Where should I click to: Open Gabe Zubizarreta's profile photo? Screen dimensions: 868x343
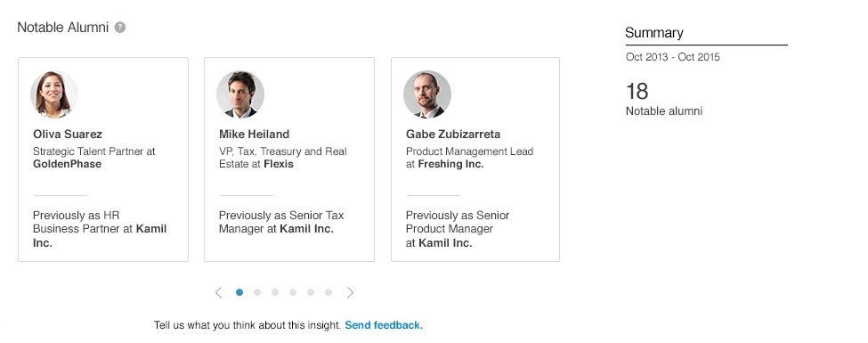coord(427,94)
